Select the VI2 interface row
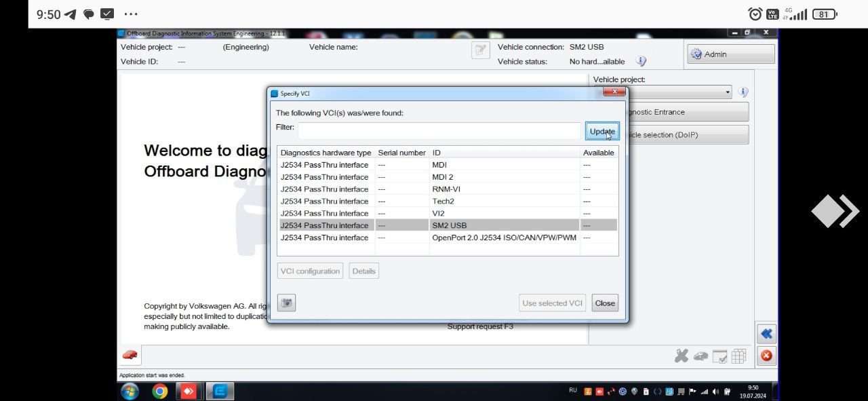Screen dimensions: 868x401 [448, 214]
